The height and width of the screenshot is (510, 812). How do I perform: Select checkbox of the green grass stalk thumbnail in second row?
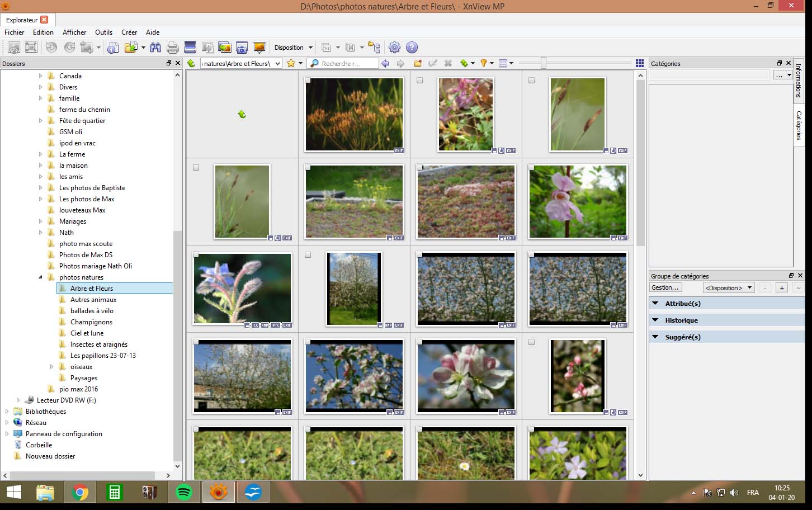[x=196, y=168]
